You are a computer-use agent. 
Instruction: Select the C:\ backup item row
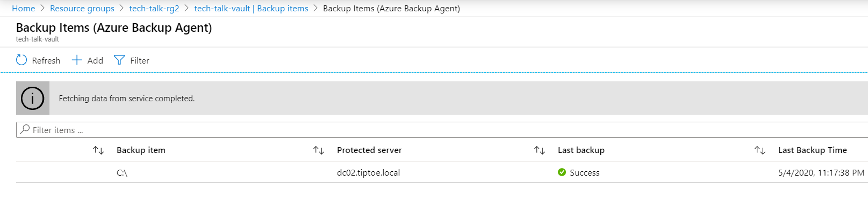coord(442,172)
